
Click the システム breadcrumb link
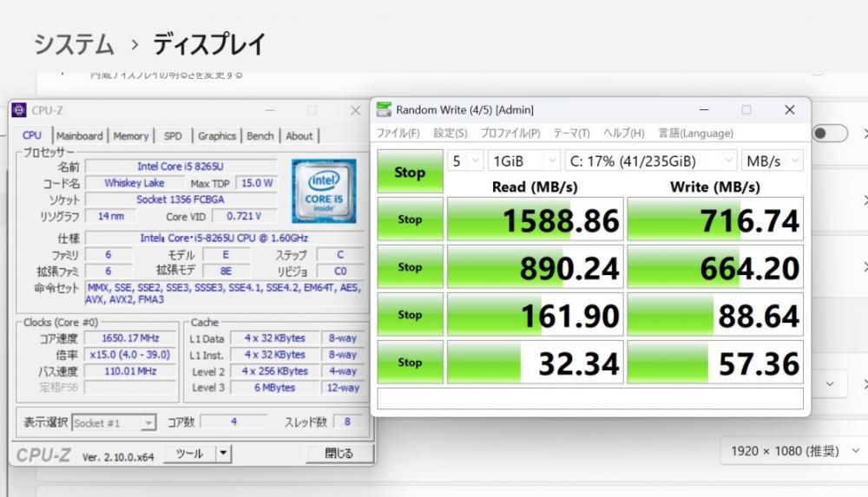(x=74, y=43)
